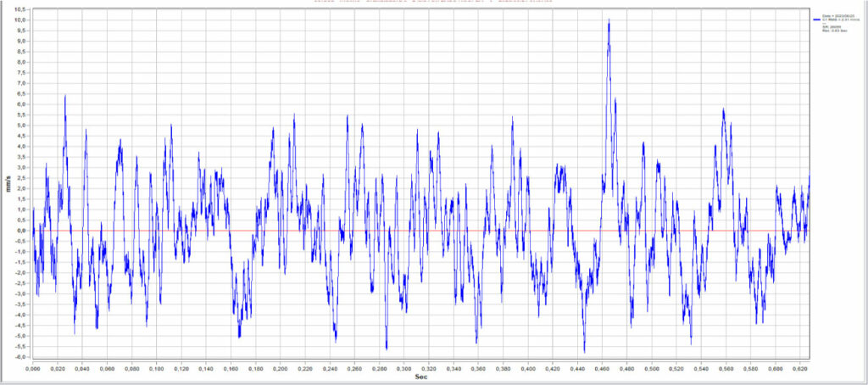Click the 0,200 label on the time axis
Screen dimensions: 868x385
(280, 368)
